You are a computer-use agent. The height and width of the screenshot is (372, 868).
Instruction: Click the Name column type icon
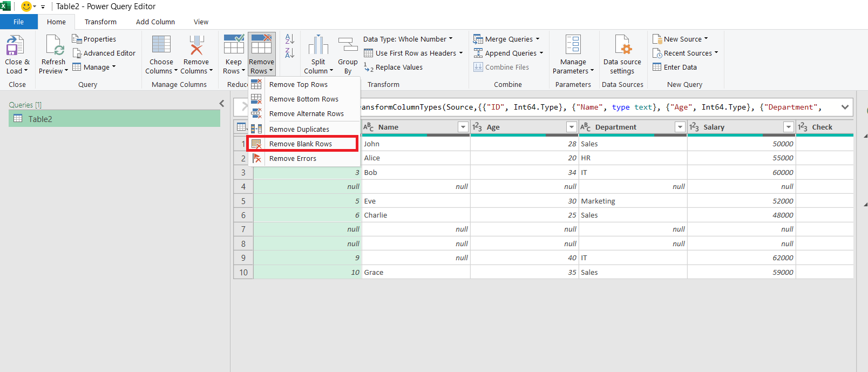[x=368, y=127]
